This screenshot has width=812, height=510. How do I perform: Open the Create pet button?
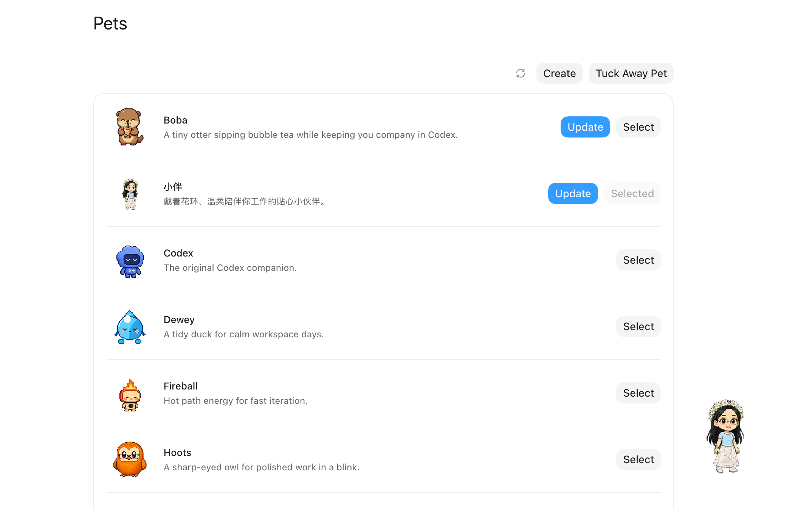(x=559, y=73)
